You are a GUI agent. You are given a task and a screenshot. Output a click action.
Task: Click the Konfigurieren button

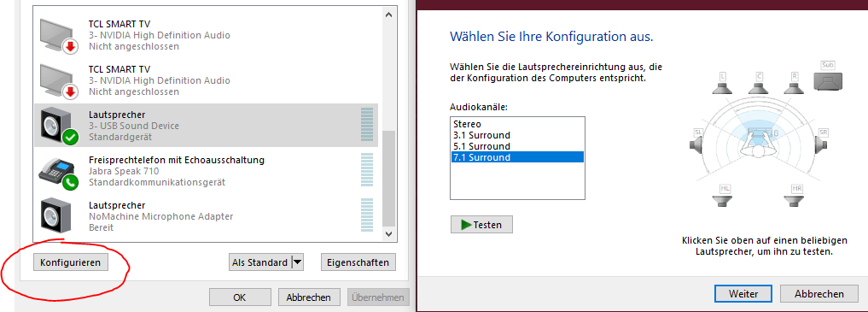(71, 262)
